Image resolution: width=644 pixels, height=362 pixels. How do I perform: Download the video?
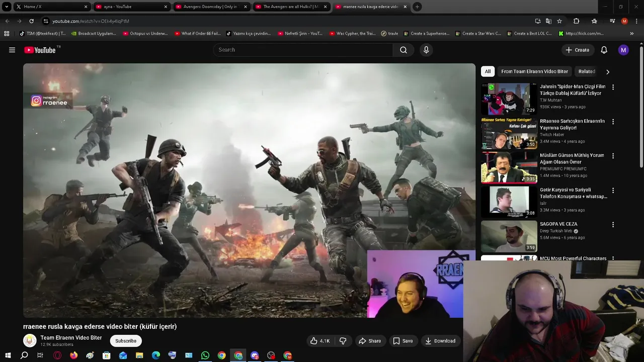440,341
